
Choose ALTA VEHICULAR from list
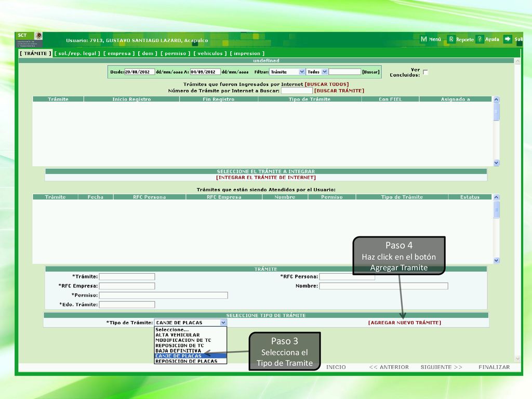coord(190,335)
